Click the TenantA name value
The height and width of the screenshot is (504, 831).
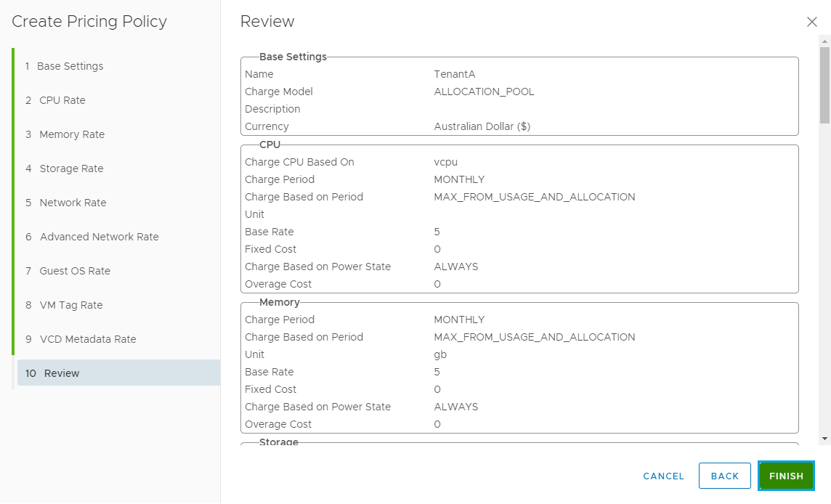(x=454, y=74)
